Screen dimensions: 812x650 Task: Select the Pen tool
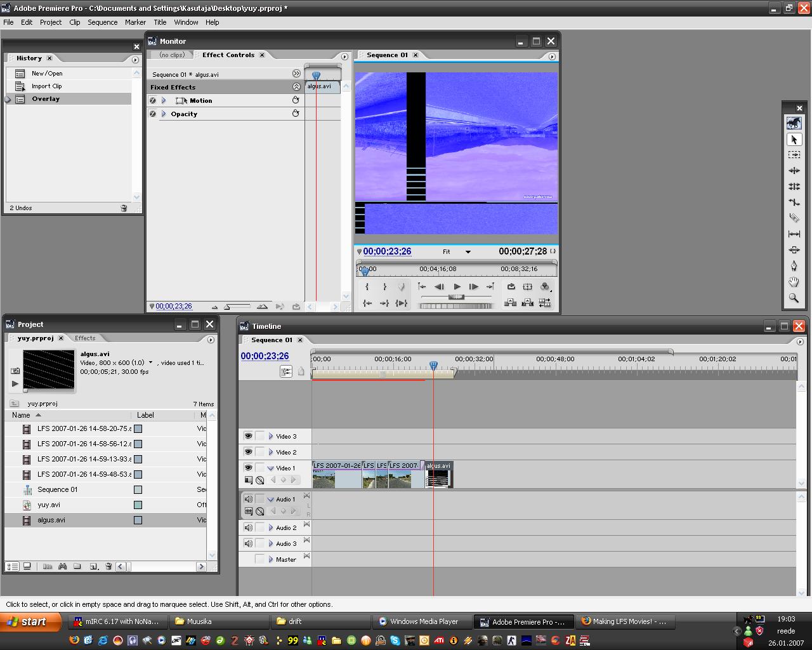coord(794,266)
